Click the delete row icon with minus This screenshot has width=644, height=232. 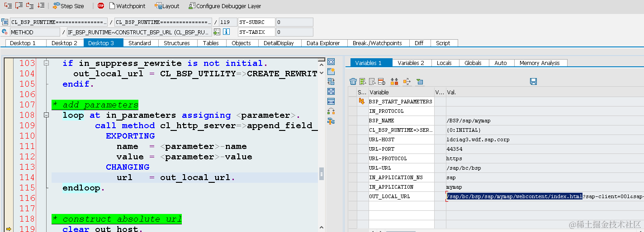[381, 82]
